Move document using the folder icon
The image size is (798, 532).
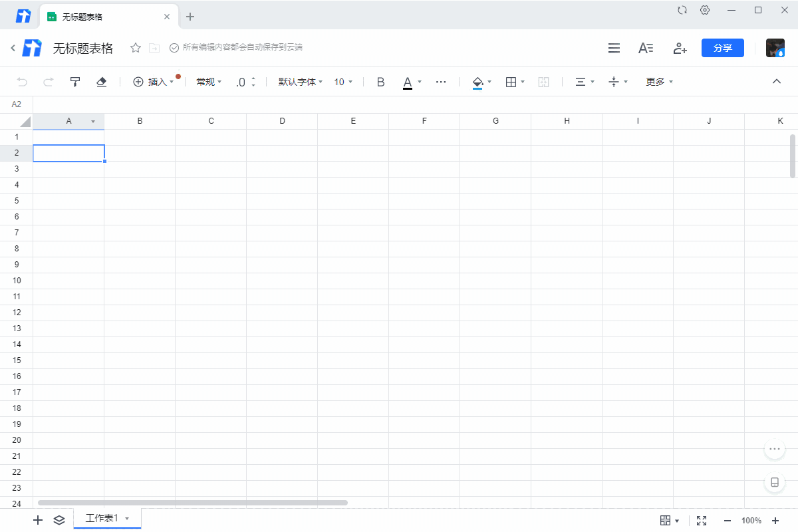pos(154,48)
